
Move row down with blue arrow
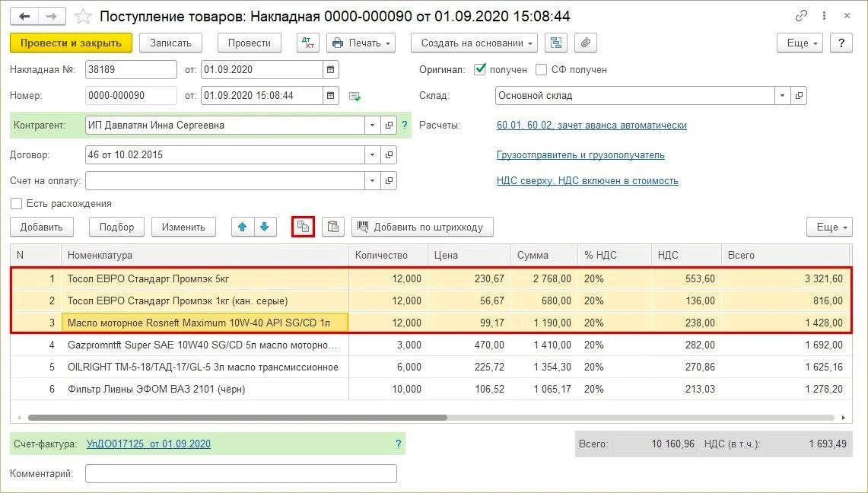265,227
